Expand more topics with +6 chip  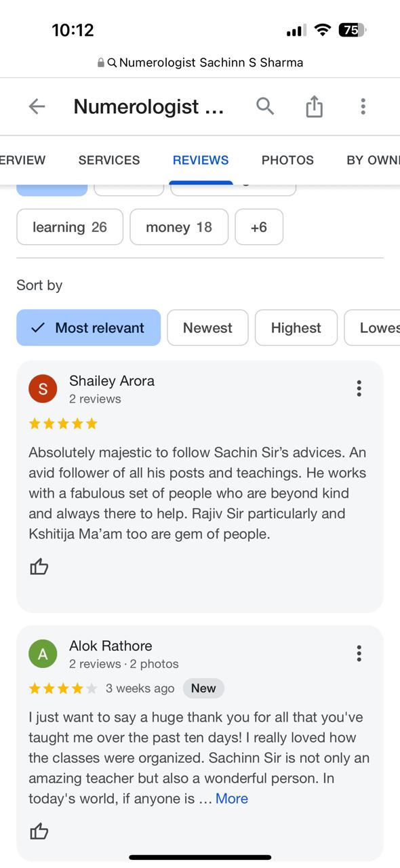[x=259, y=227]
